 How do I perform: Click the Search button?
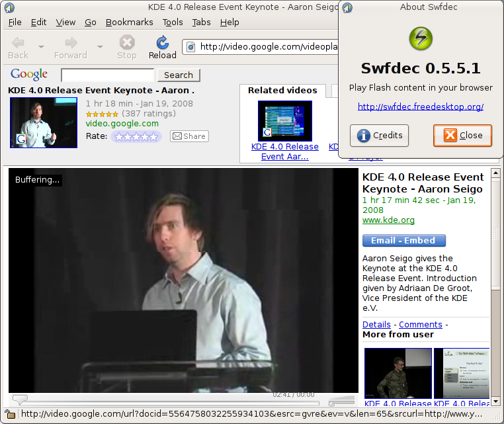pos(179,75)
